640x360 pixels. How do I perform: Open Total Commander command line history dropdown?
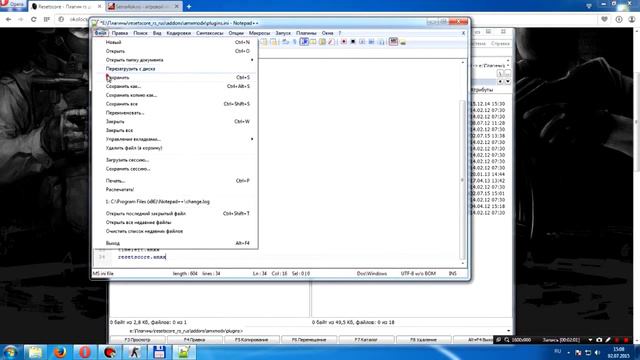pos(509,331)
